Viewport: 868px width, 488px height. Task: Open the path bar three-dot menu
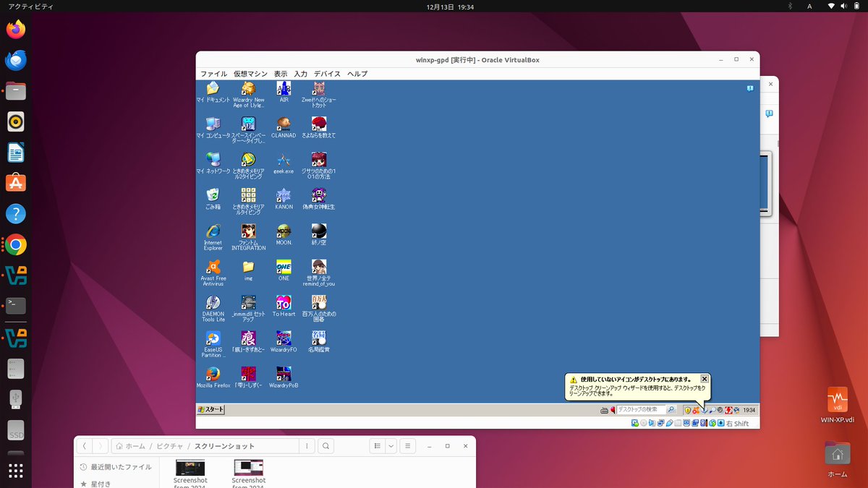pos(307,446)
